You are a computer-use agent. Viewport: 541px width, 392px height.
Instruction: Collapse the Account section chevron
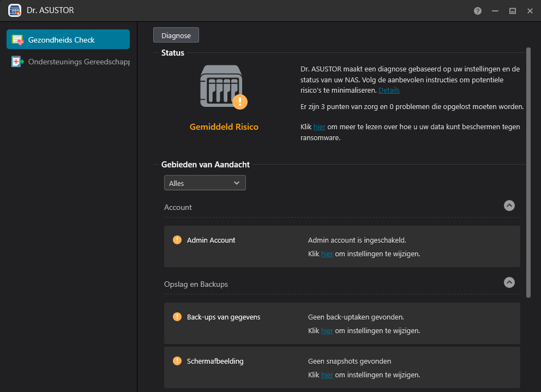(x=509, y=206)
